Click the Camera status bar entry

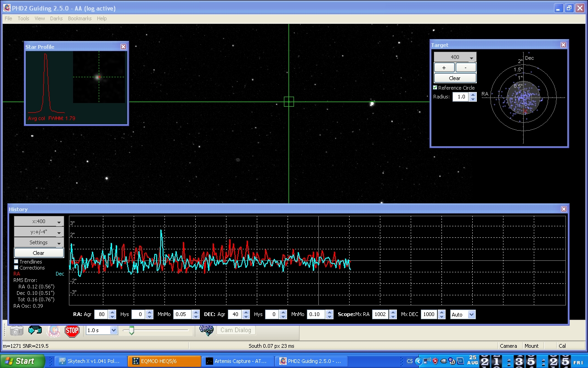point(509,346)
